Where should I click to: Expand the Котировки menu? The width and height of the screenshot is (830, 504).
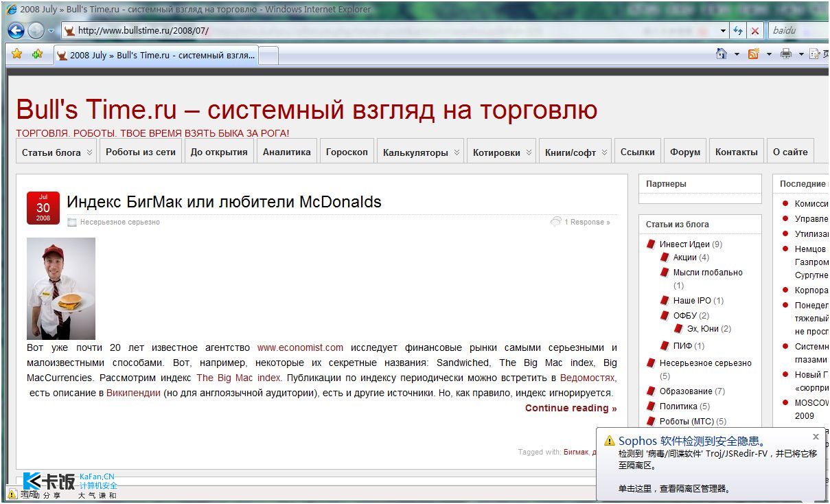[503, 152]
